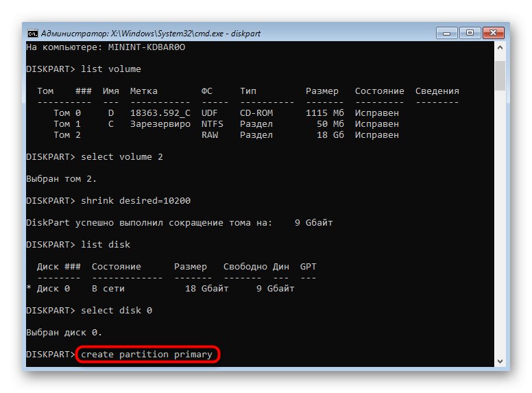The image size is (532, 393).
Task: Click the '18363.592_C' volume label
Action: [x=160, y=113]
